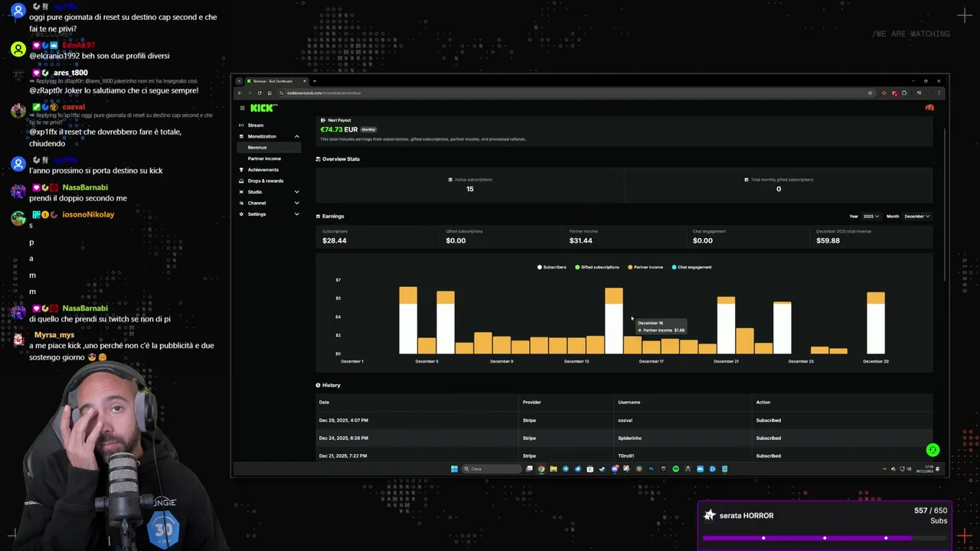Click Myrsa_mys username in chat
The height and width of the screenshot is (551, 980).
tap(54, 335)
